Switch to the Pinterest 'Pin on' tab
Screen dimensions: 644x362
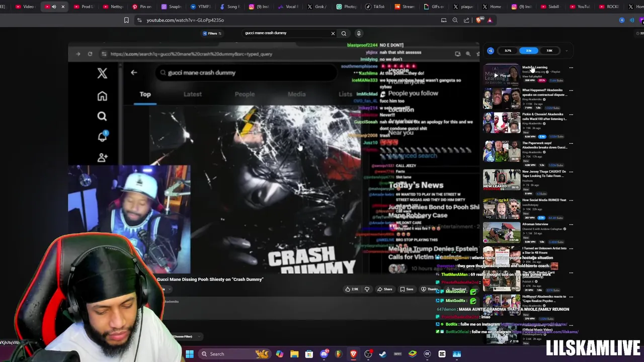coord(142,7)
